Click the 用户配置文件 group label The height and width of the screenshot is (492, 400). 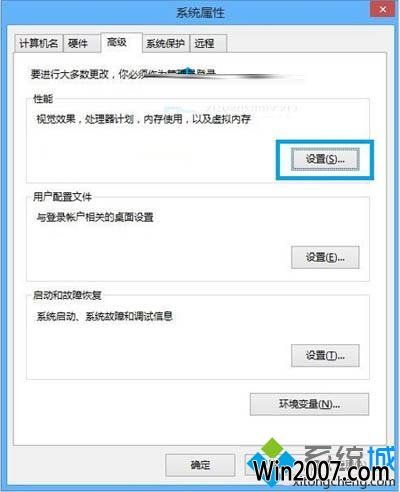pos(62,197)
